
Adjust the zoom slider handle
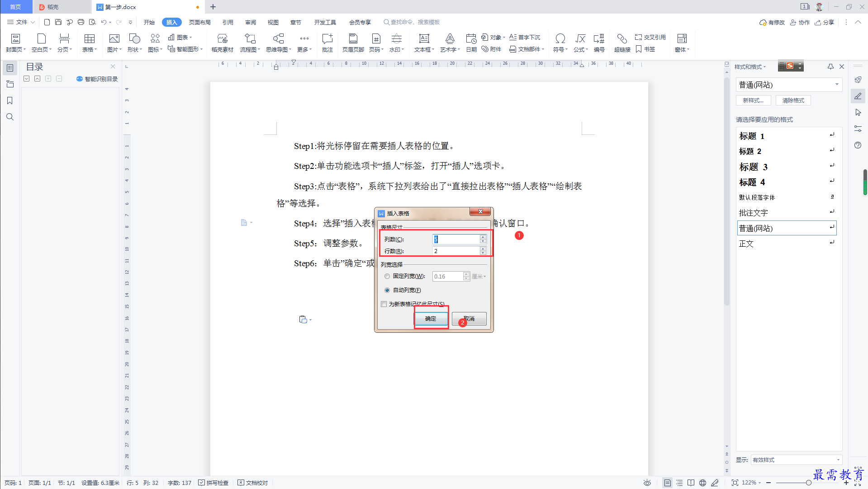point(808,483)
